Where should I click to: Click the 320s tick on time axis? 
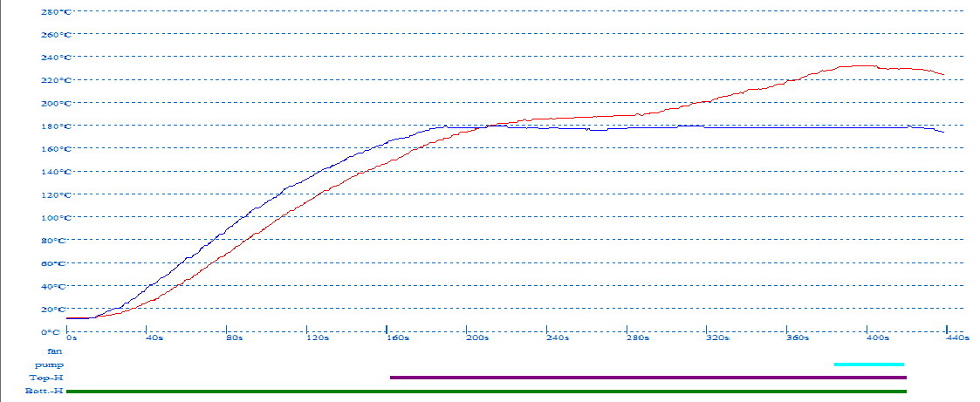[x=717, y=337]
